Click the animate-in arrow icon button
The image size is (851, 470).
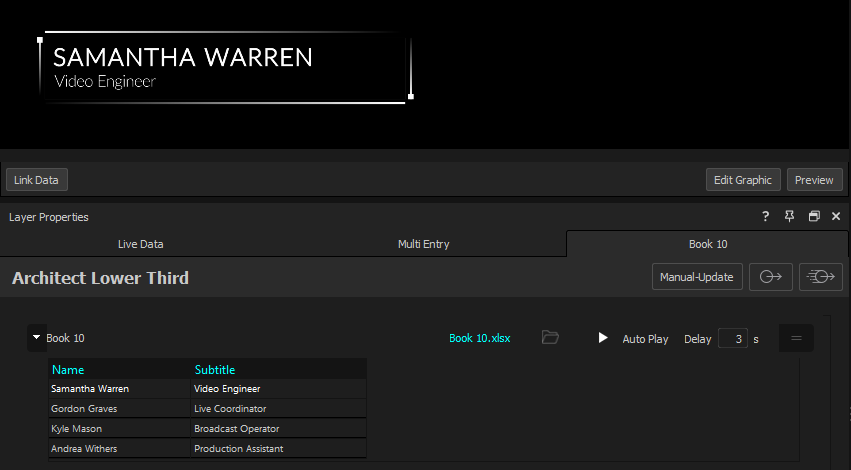[771, 277]
